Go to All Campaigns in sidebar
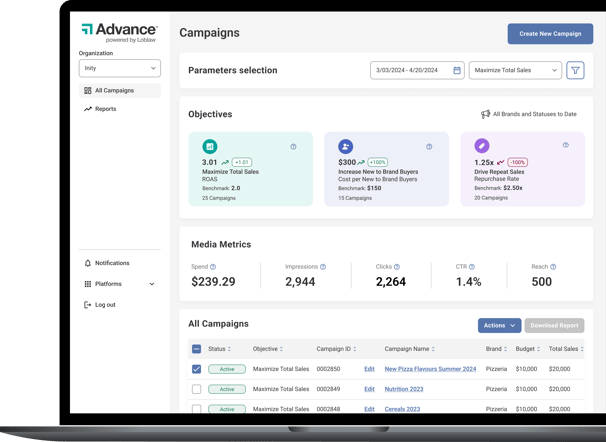The height and width of the screenshot is (442, 606). 120,90
